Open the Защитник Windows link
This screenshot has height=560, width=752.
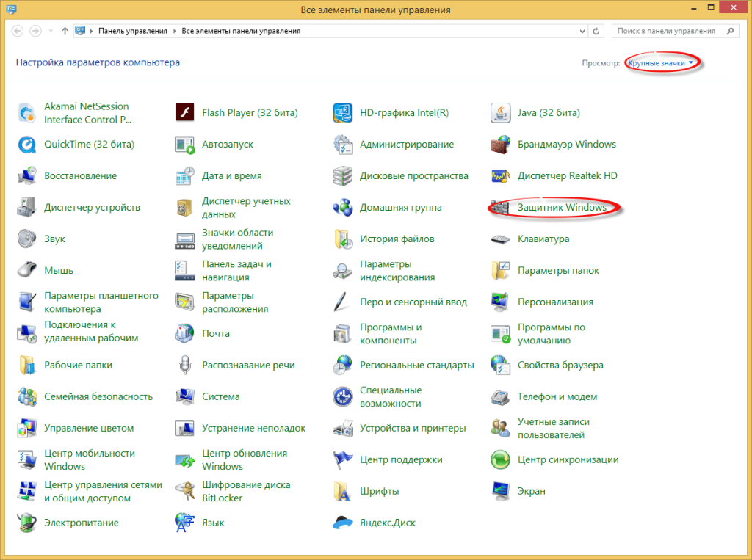click(x=562, y=208)
